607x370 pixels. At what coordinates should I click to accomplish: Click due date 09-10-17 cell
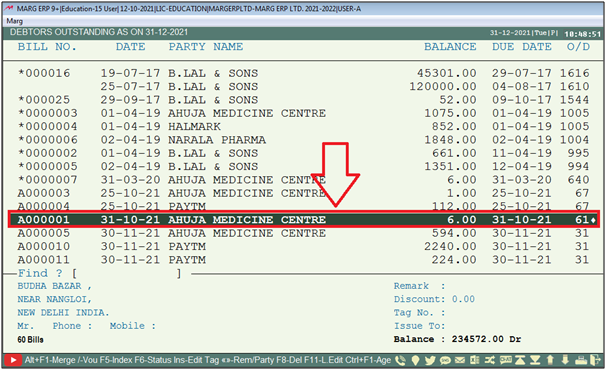click(x=521, y=100)
